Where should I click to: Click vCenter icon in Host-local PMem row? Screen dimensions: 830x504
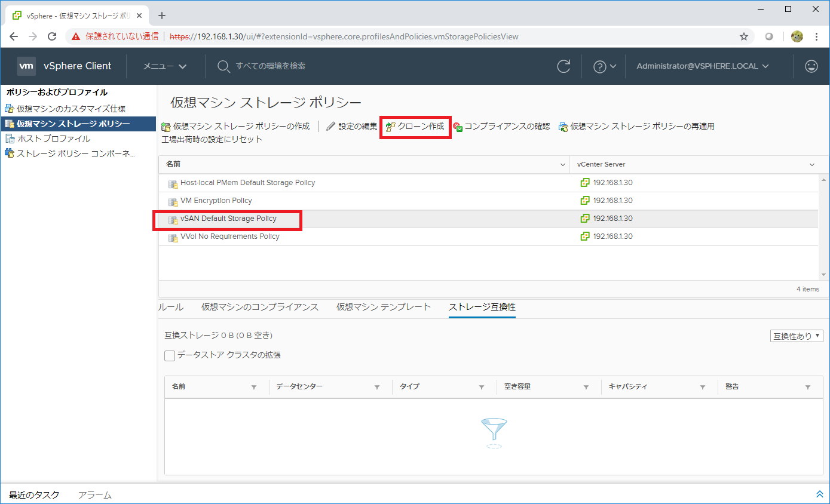coord(585,183)
